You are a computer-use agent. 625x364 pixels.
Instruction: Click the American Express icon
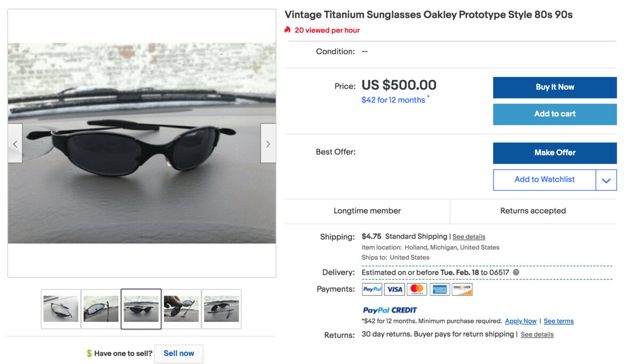click(440, 289)
